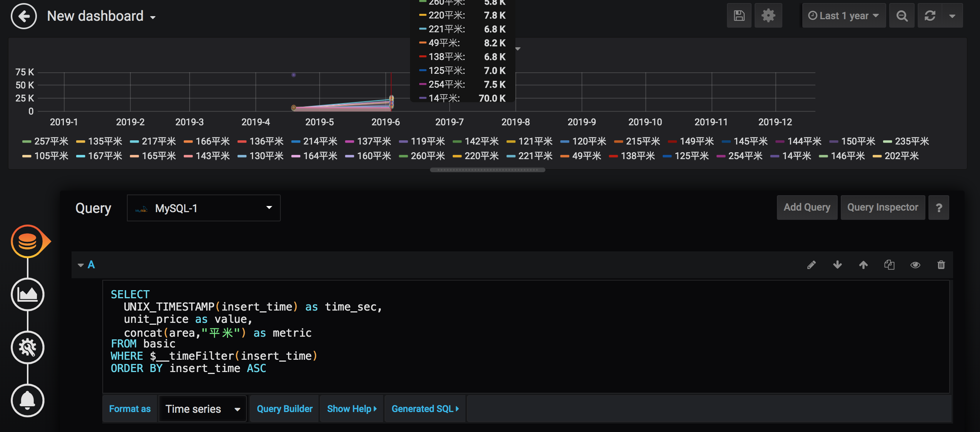Screen dimensions: 980x432
Task: Select the 215平米 legend entry
Action: pyautogui.click(x=643, y=141)
